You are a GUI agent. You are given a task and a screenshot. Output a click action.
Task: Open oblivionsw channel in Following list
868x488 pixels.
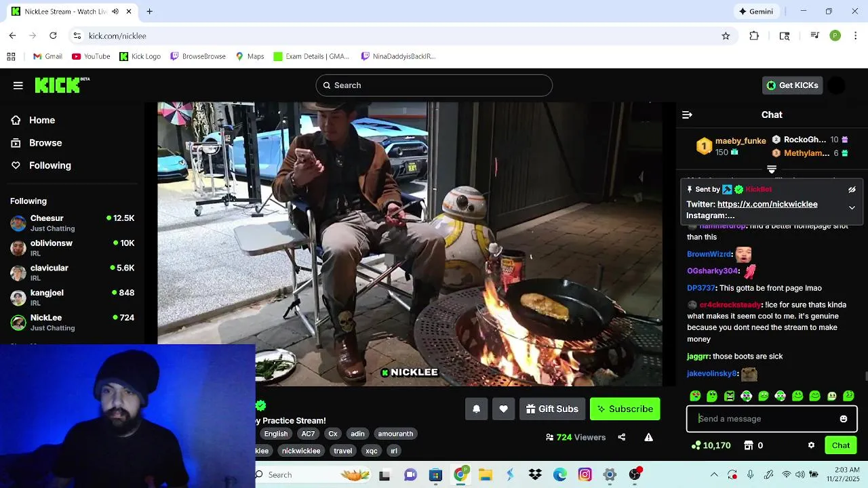pyautogui.click(x=73, y=248)
